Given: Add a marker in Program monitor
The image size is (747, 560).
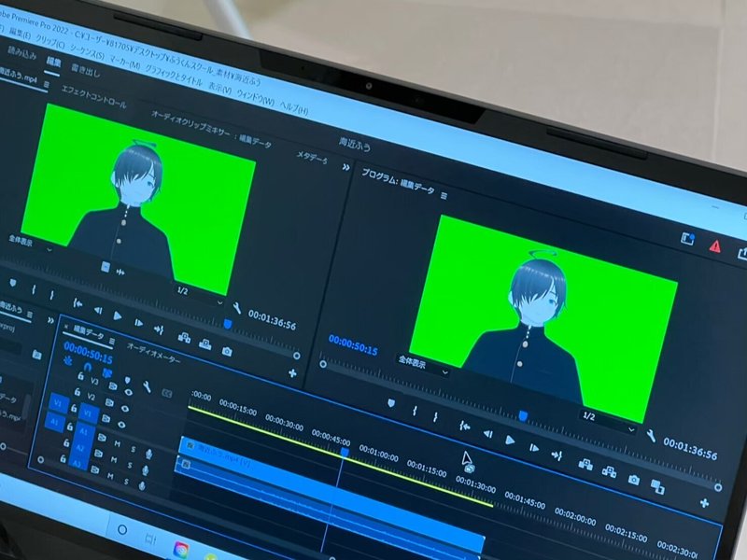Looking at the screenshot, I should point(391,403).
